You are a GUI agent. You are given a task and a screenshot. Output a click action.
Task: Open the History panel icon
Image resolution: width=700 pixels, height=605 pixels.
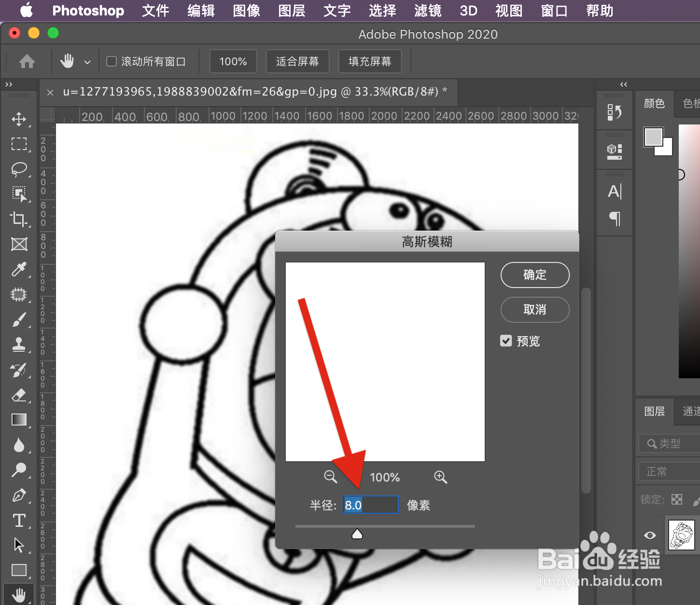click(x=615, y=112)
